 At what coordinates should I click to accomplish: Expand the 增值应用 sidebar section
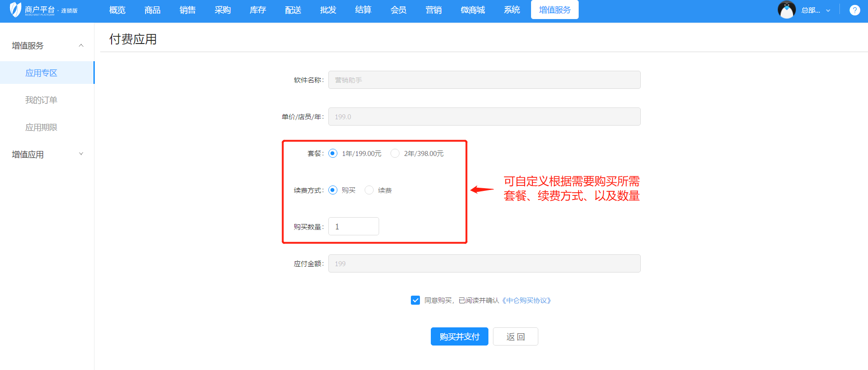[x=81, y=154]
